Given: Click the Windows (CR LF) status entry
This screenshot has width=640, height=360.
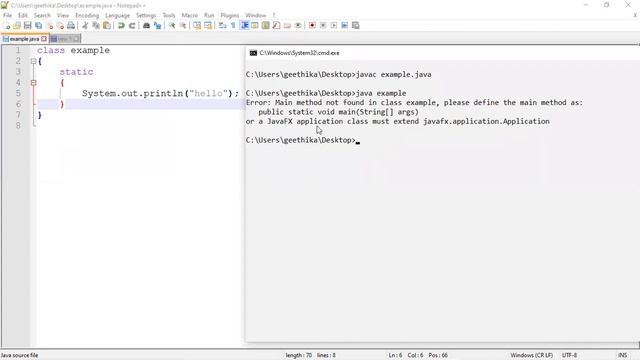Looking at the screenshot, I should click(x=531, y=356).
